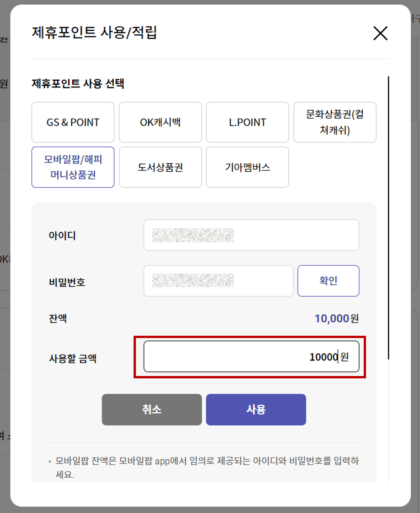Select the 모바일팝/해피머니상품권 tile
The width and height of the screenshot is (420, 513).
point(72,167)
